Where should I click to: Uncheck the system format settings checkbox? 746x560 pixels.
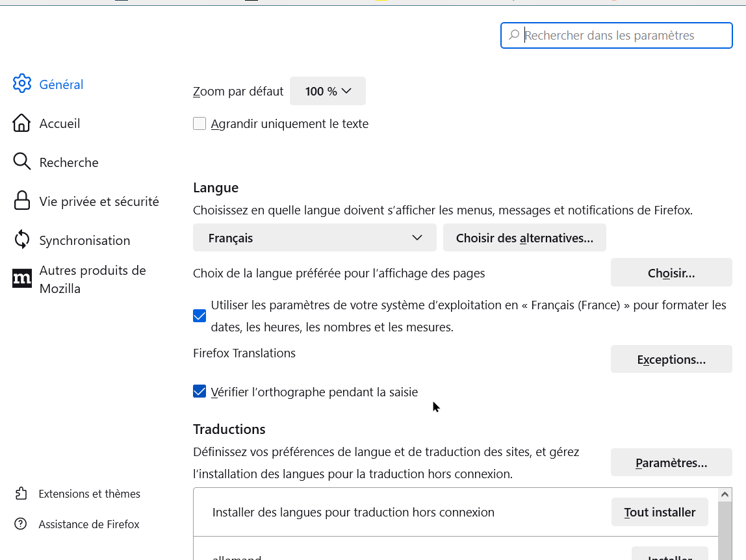(199, 316)
